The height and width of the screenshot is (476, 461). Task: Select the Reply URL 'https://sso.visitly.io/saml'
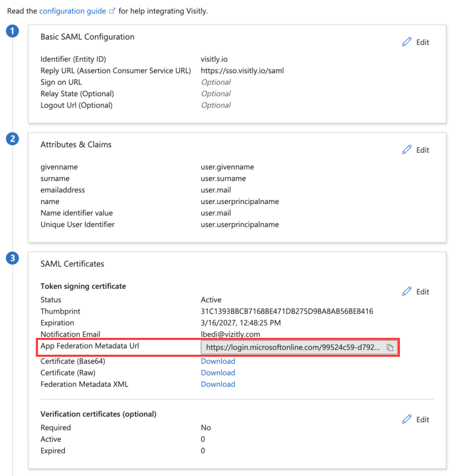click(x=242, y=71)
